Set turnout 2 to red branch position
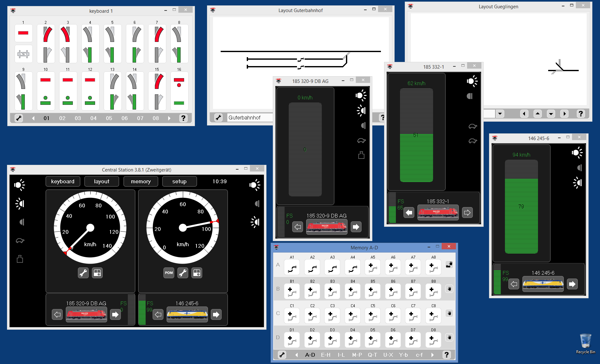 coord(46,34)
